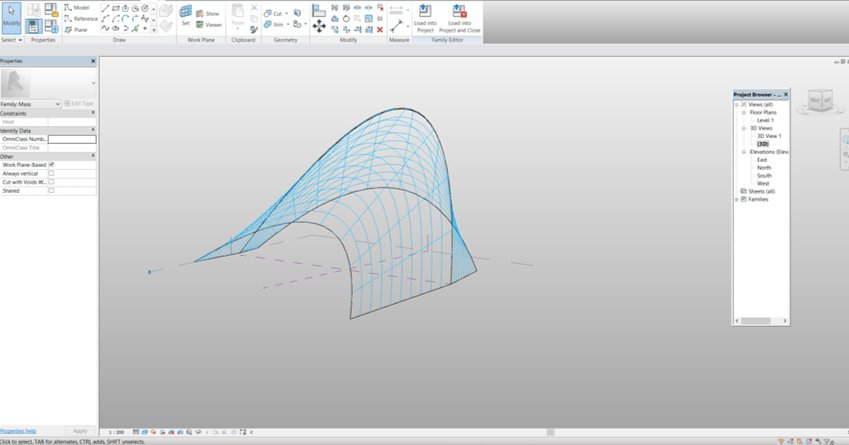Click the Cut geometry tool
The image size is (849, 445).
tap(273, 14)
